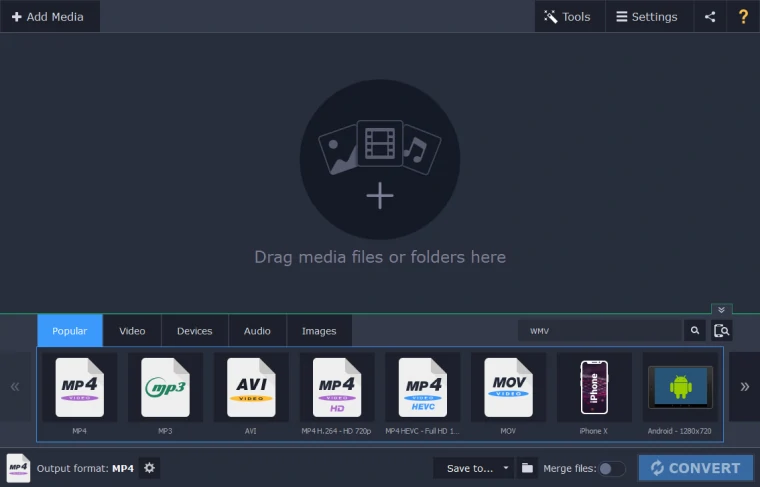Select the MOV video format preset
Image resolution: width=760 pixels, height=487 pixels.
click(x=508, y=393)
